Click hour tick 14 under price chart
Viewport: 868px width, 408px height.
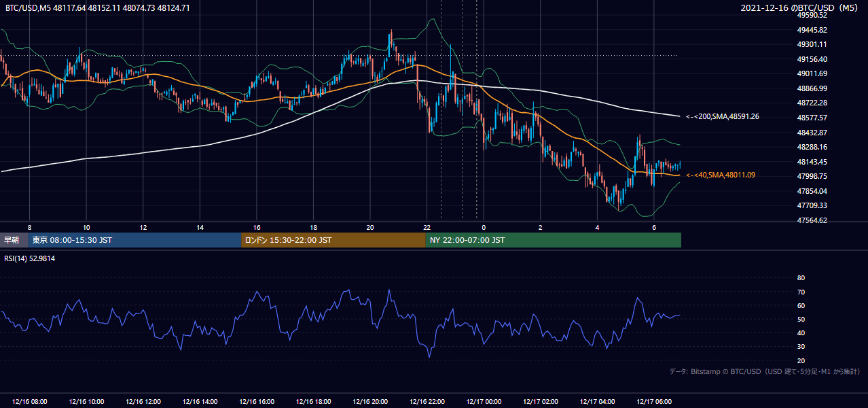(x=200, y=227)
